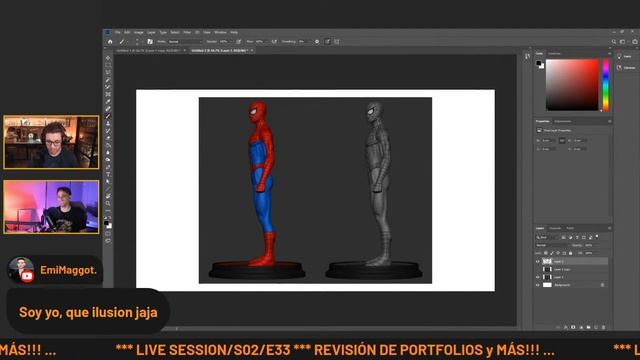Open the layer blend mode dropdown
Viewport: 640px width, 360px height.
point(552,245)
